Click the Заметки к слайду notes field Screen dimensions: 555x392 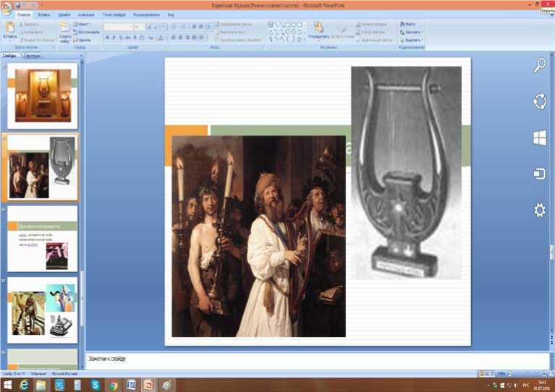(x=289, y=359)
